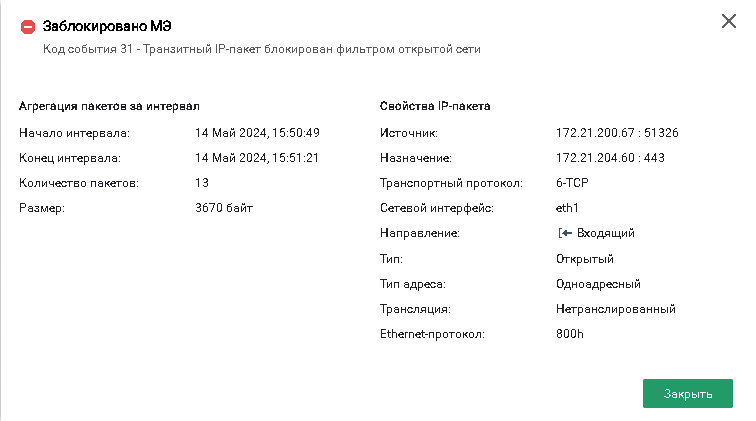Viewport: 756px width, 421px height.
Task: Click the source address 172.21.200.67 : 51326
Action: tap(617, 133)
